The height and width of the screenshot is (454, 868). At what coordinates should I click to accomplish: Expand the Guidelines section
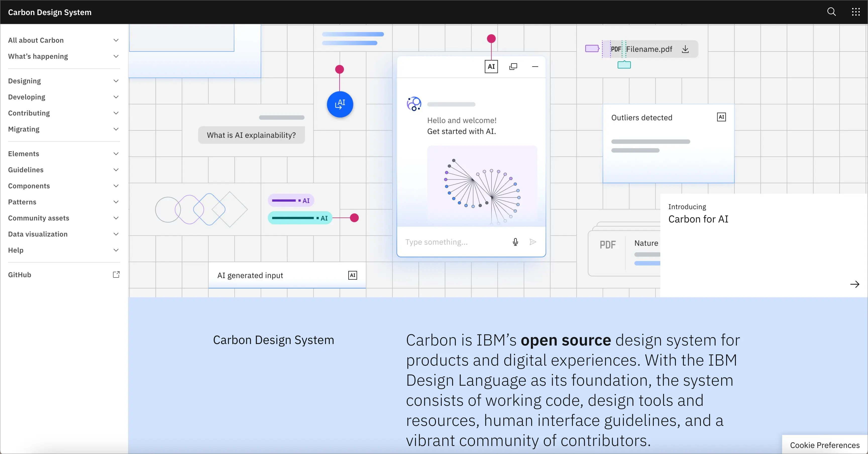click(x=64, y=170)
